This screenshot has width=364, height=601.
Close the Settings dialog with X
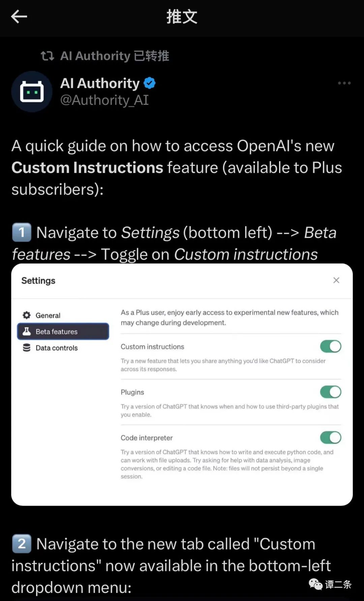336,280
